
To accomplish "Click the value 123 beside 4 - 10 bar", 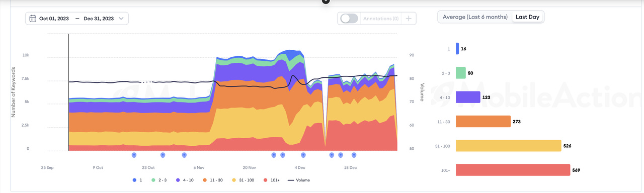I will (x=487, y=98).
